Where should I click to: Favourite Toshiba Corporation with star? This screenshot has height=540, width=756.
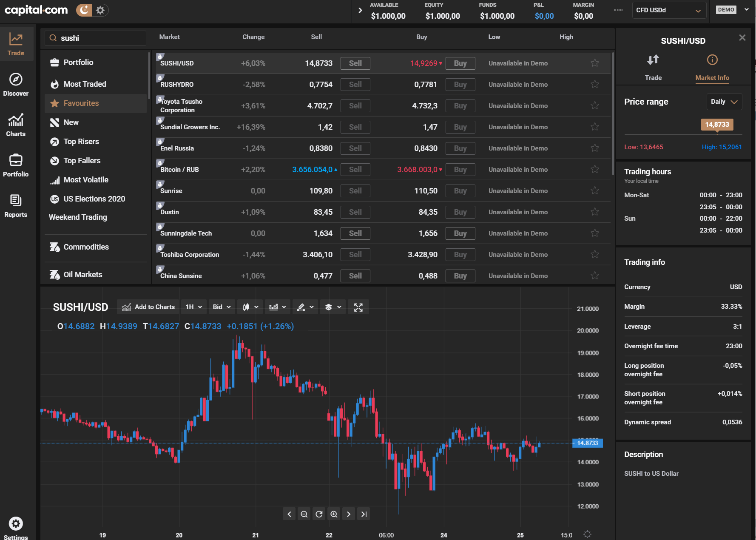pos(594,254)
